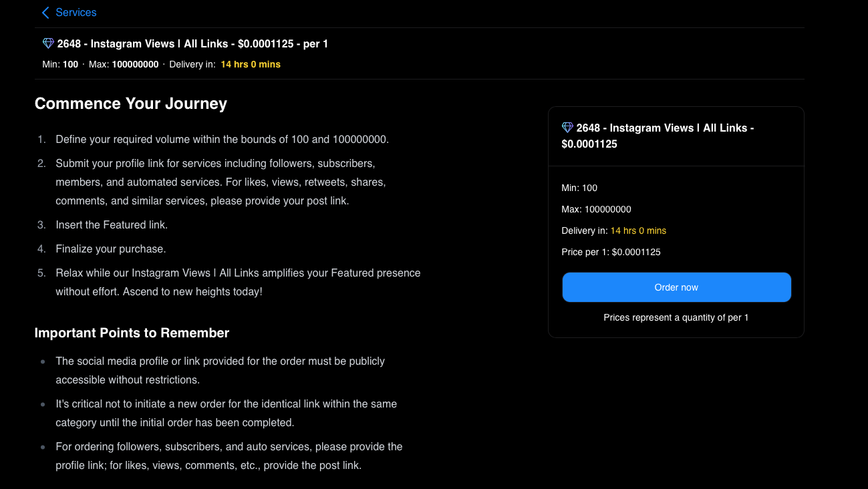The height and width of the screenshot is (489, 868).
Task: Click the 'Important Points to Remember' heading
Action: click(132, 333)
